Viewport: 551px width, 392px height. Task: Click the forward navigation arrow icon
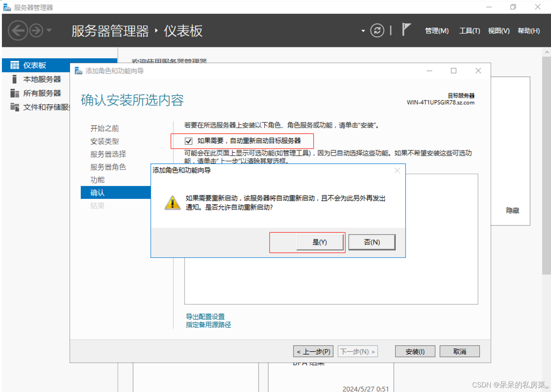coord(37,30)
